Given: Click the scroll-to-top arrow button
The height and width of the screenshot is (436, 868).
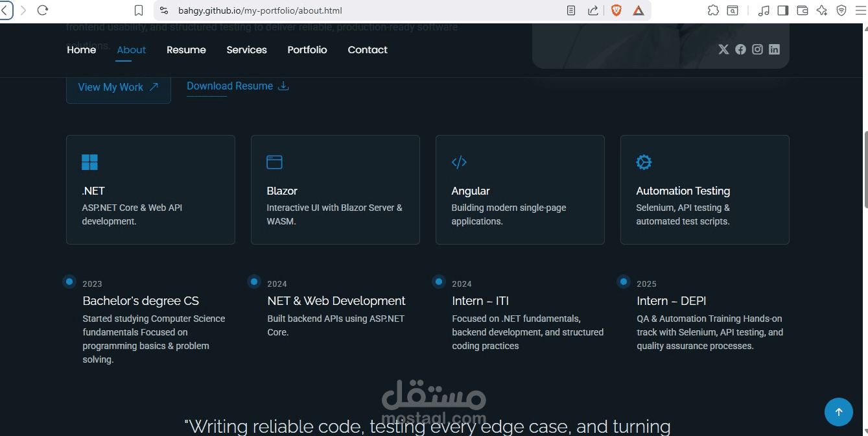Looking at the screenshot, I should [838, 412].
